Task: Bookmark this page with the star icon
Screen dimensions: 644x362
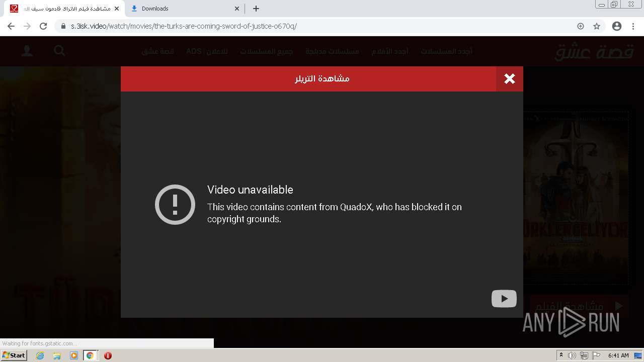Action: (597, 26)
